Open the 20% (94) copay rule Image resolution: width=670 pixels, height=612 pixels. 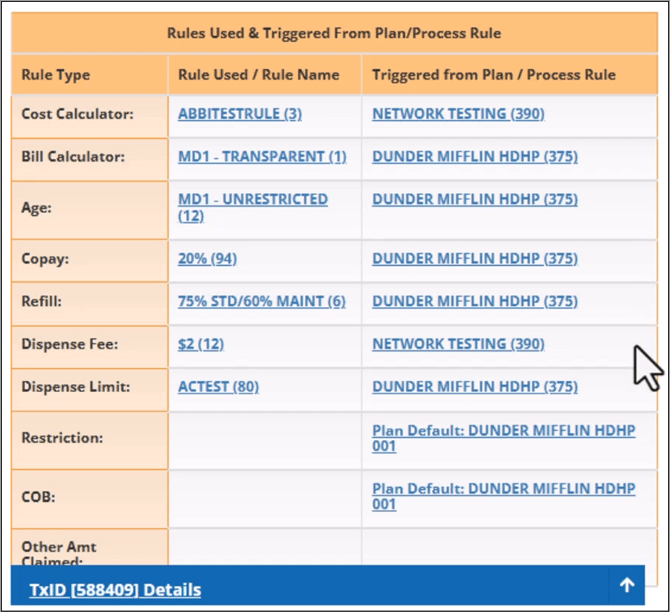207,259
